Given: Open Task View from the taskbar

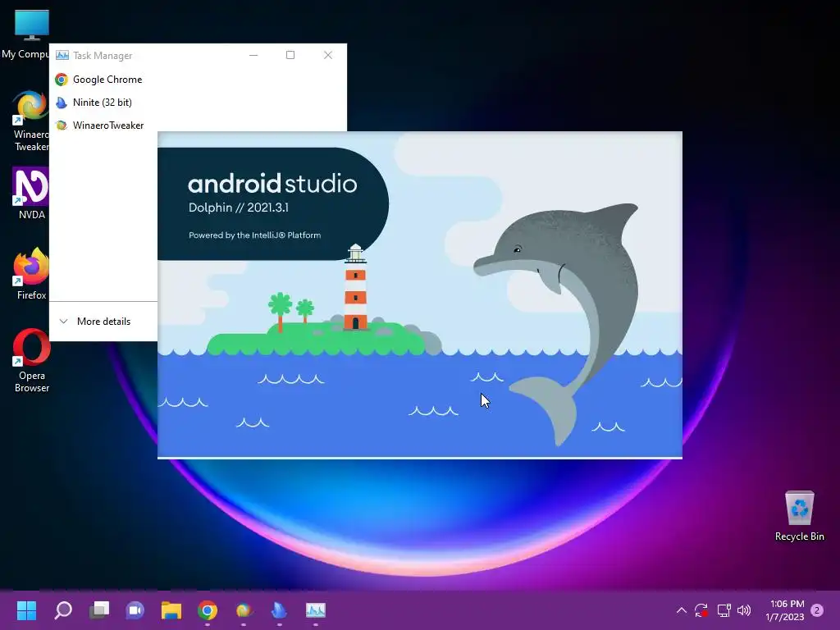Looking at the screenshot, I should click(99, 610).
